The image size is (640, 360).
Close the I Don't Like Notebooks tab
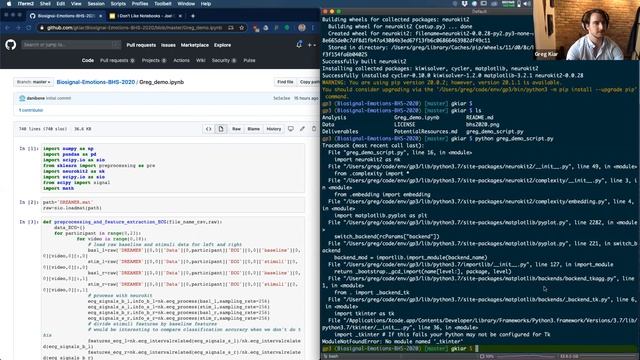tap(180, 16)
